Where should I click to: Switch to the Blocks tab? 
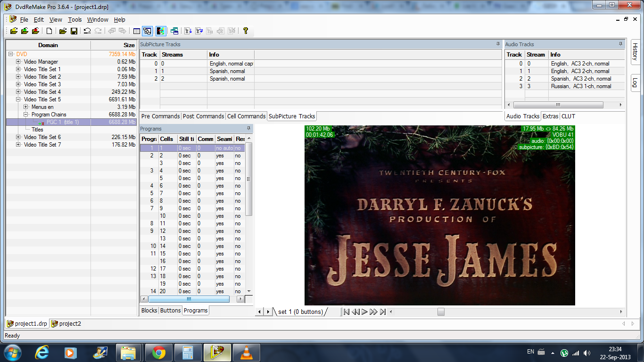click(x=149, y=311)
